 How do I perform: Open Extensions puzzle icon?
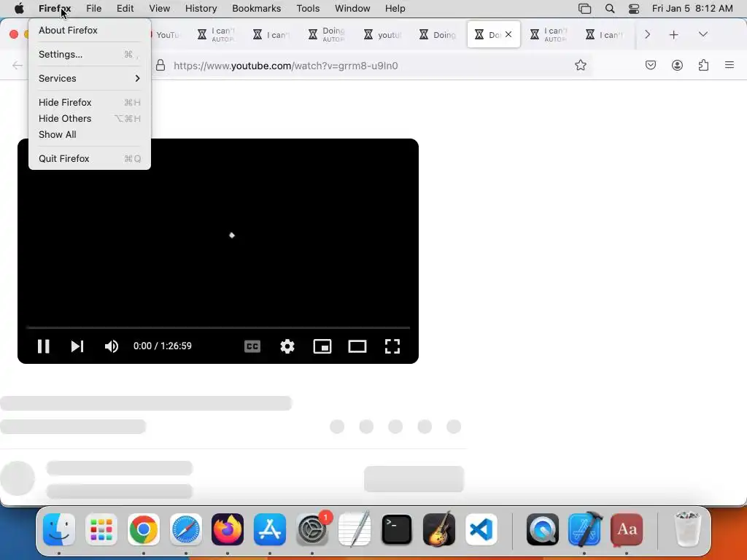click(703, 65)
